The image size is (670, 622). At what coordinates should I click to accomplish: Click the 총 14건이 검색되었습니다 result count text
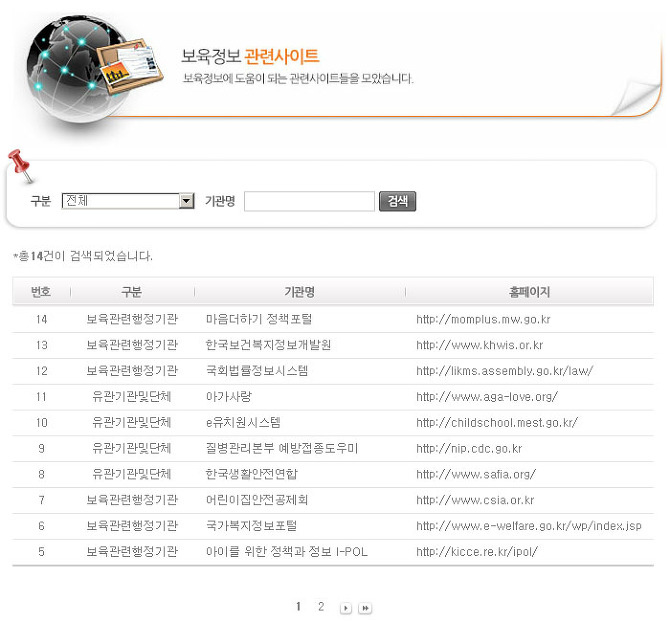pyautogui.click(x=83, y=256)
